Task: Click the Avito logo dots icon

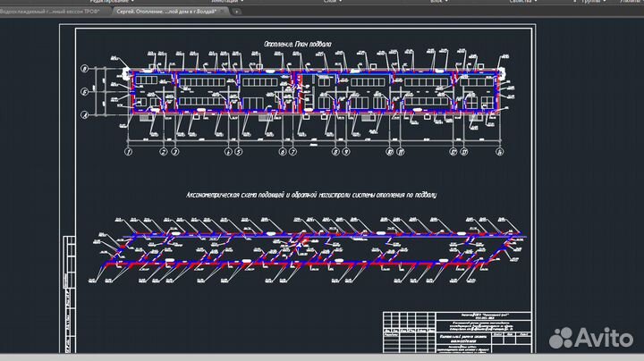Action: [x=561, y=338]
